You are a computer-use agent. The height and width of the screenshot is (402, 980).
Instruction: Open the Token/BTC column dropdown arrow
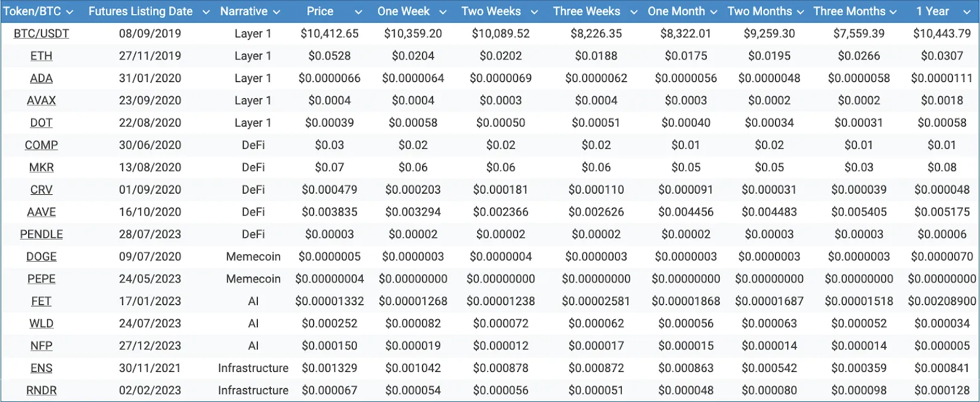[x=69, y=12]
